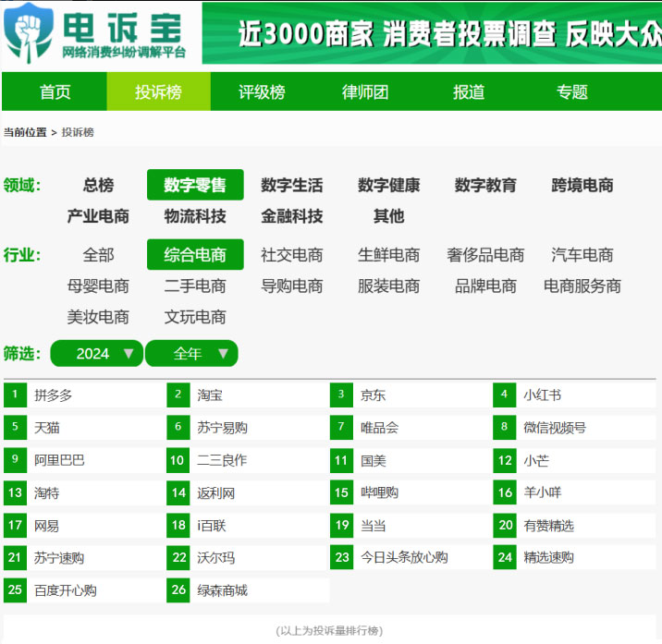Go to the 律师团 tab
The height and width of the screenshot is (644, 662).
pos(365,91)
